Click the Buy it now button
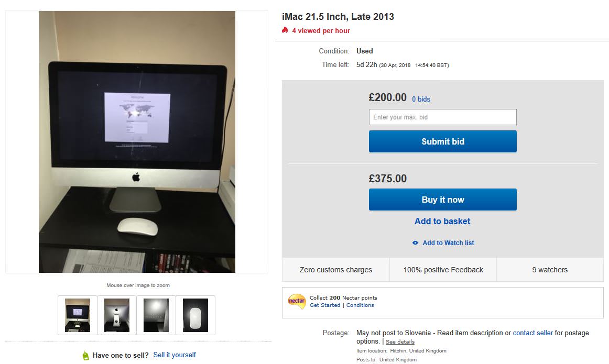This screenshot has height=364, width=609. (x=443, y=200)
